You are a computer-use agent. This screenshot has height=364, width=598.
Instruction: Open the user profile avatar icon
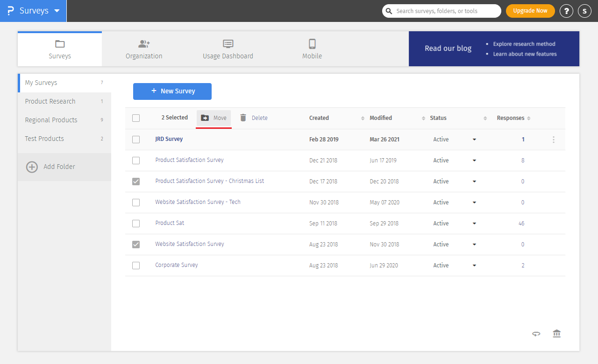point(584,11)
